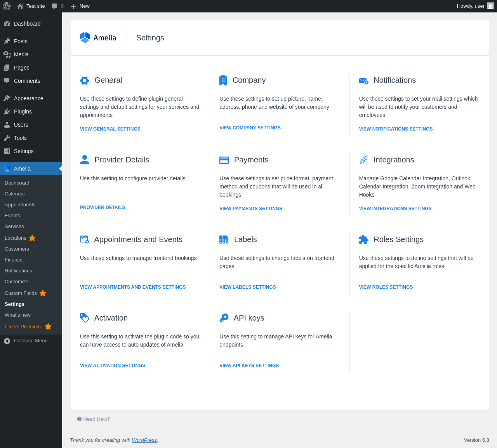Open View Roles Settings link
The image size is (497, 448).
click(x=386, y=287)
